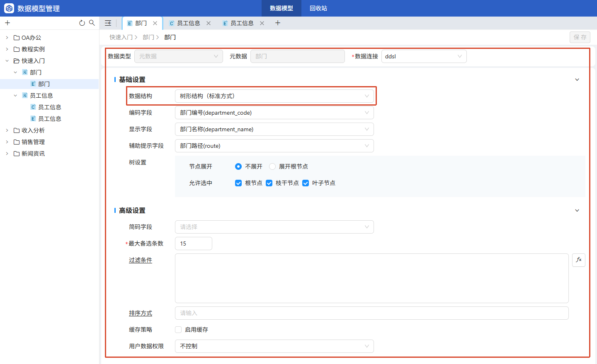
Task: Click the 排序方式 input field
Action: 372,313
